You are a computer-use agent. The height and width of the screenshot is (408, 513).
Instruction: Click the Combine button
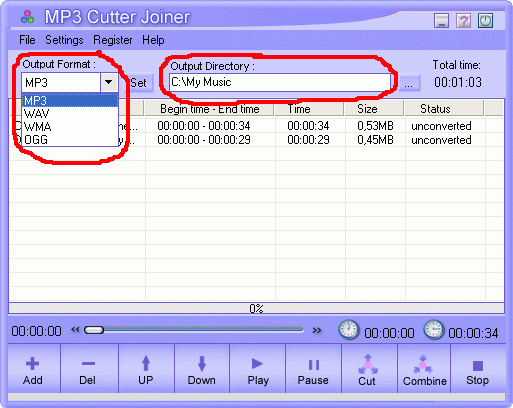pyautogui.click(x=424, y=369)
